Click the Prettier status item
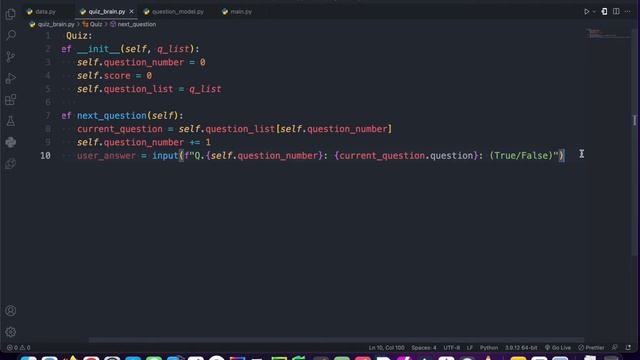 [x=591, y=348]
